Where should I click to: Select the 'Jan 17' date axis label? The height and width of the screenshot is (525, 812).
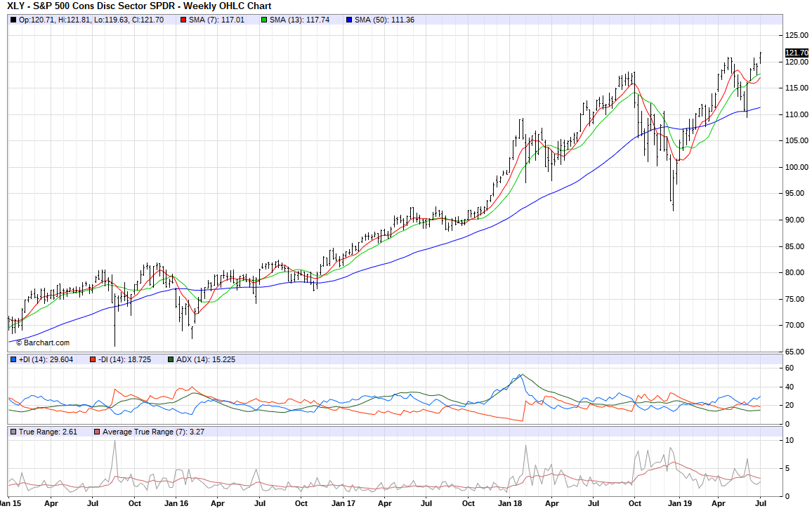(343, 503)
